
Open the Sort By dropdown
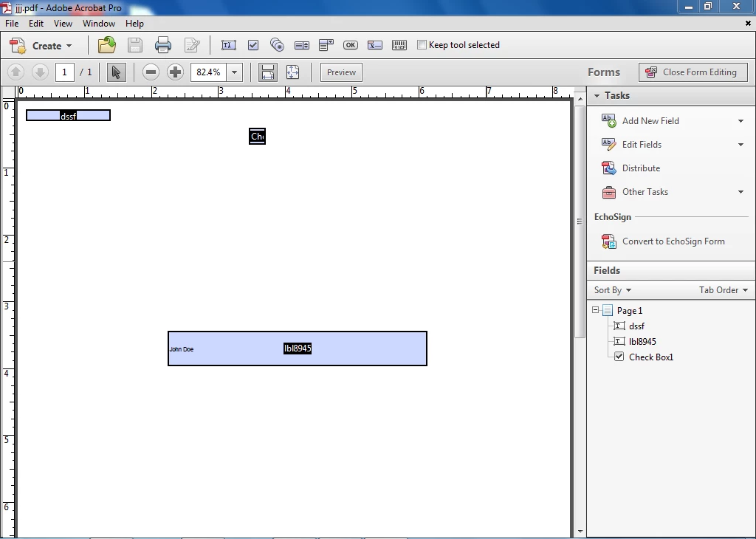(x=612, y=289)
